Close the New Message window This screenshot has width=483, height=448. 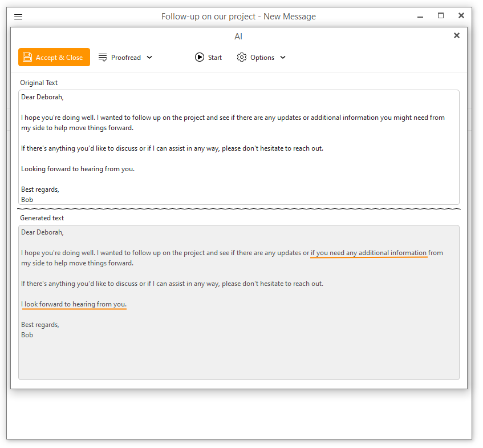coord(461,16)
